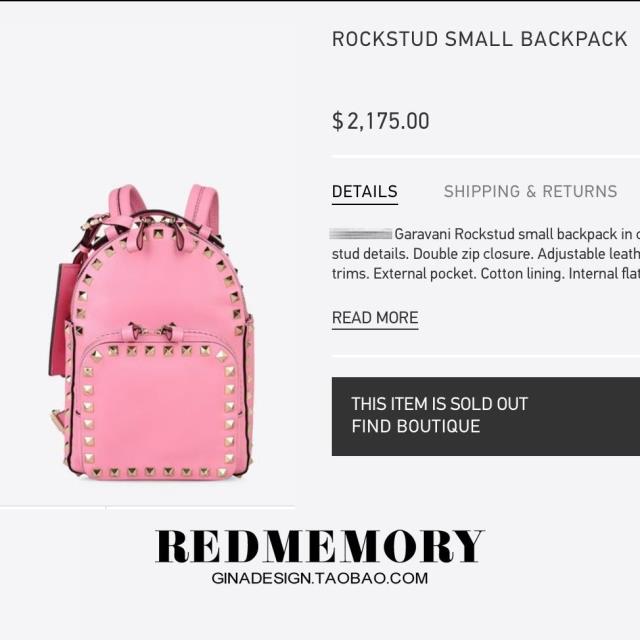Image resolution: width=640 pixels, height=640 pixels.
Task: Click the Garavani Rockstud description paragraph
Action: pyautogui.click(x=486, y=254)
